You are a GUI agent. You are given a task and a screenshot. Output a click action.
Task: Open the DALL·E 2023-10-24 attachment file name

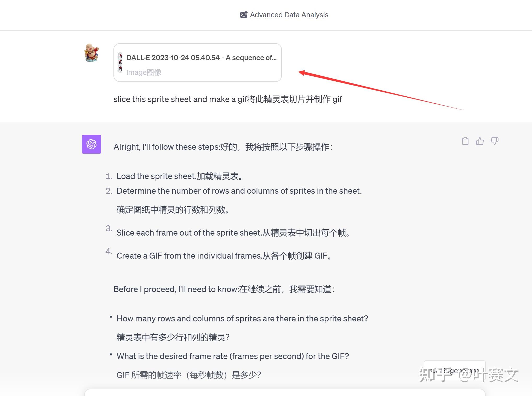click(x=201, y=58)
